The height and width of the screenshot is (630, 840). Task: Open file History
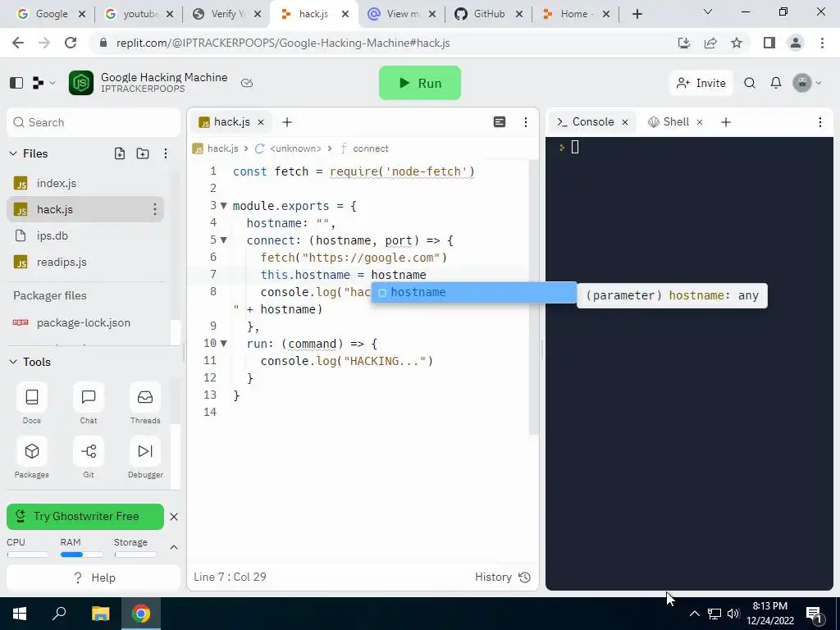[503, 577]
